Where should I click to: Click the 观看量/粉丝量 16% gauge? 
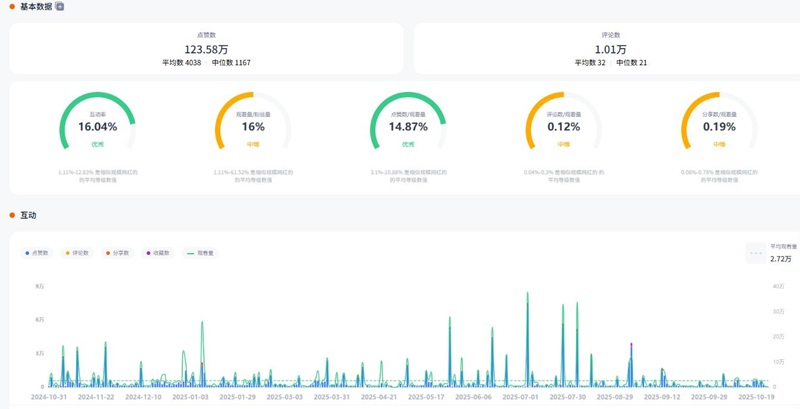pyautogui.click(x=253, y=127)
